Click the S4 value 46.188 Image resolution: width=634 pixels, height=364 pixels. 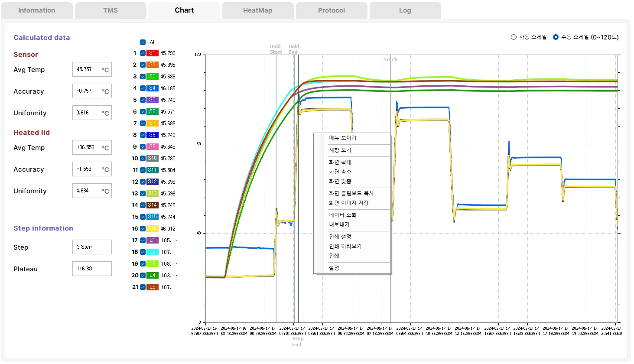(x=168, y=88)
